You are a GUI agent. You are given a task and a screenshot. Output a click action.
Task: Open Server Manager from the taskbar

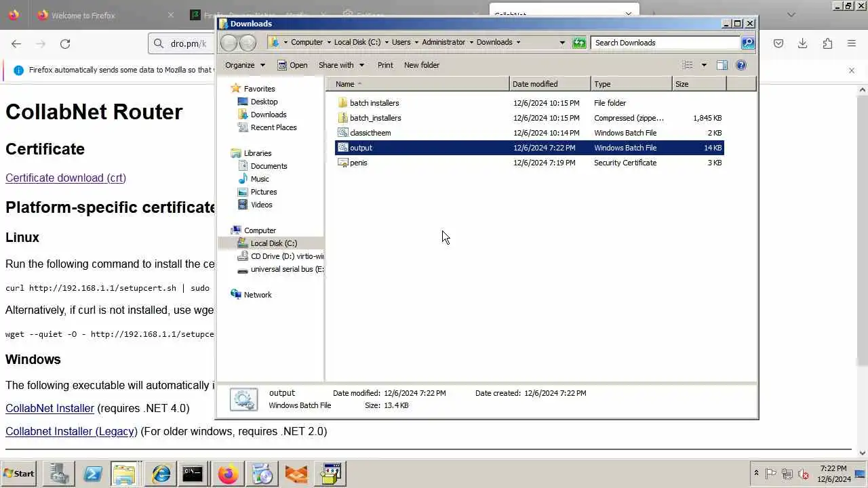58,474
